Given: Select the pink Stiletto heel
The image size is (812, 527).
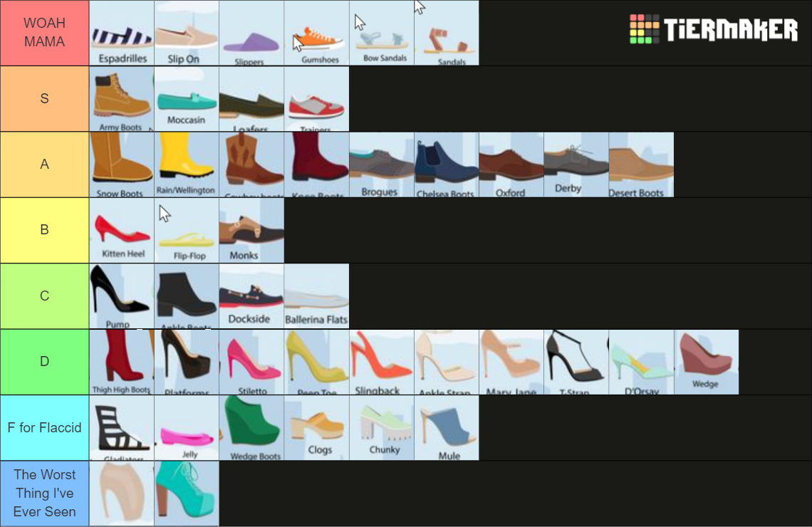Looking at the screenshot, I should (x=251, y=362).
